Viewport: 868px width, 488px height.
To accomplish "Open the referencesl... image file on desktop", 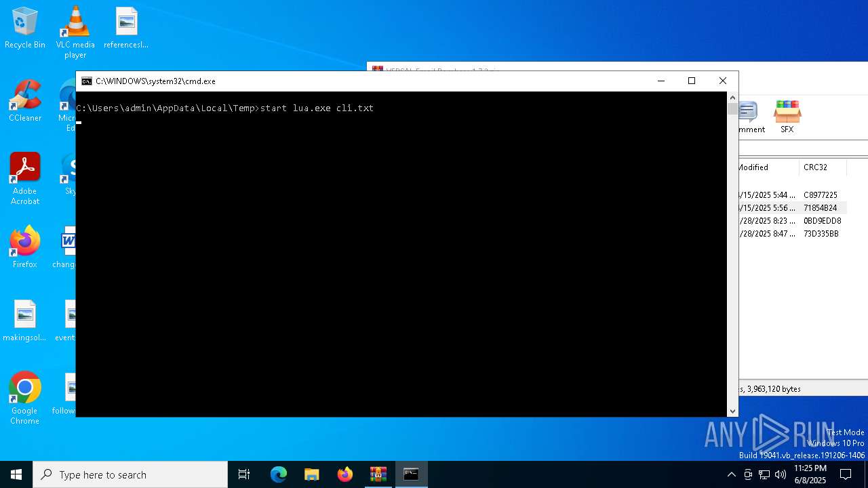I will pos(126,28).
